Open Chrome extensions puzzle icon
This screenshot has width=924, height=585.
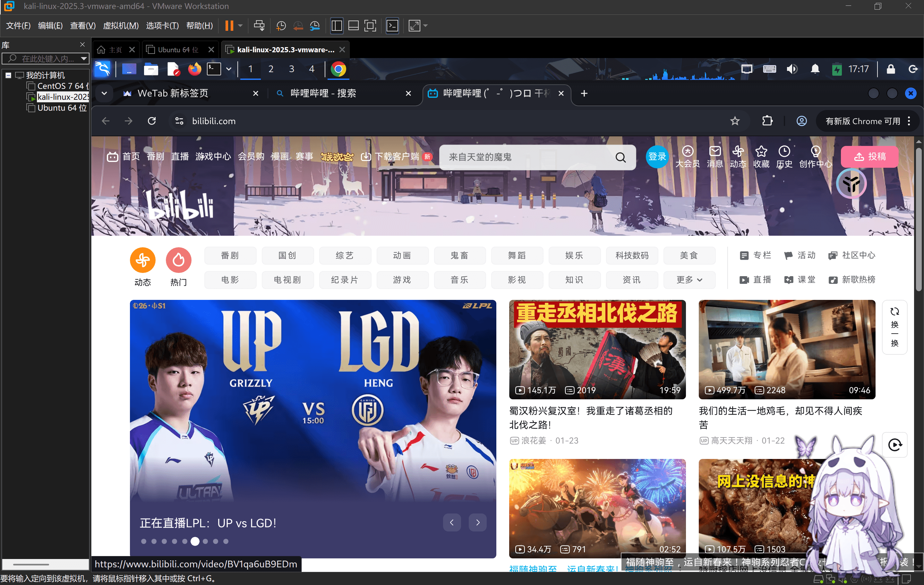pyautogui.click(x=767, y=121)
